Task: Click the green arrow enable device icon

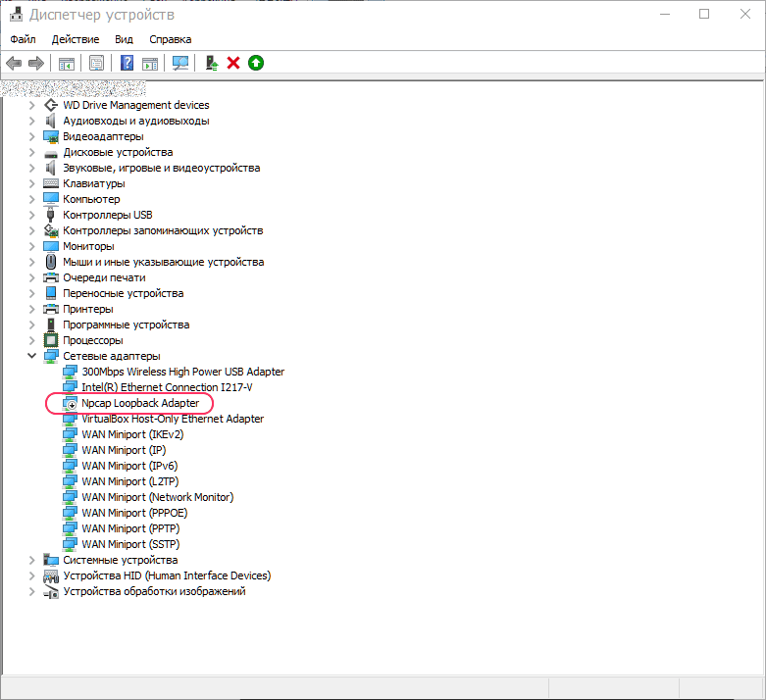Action: point(256,63)
